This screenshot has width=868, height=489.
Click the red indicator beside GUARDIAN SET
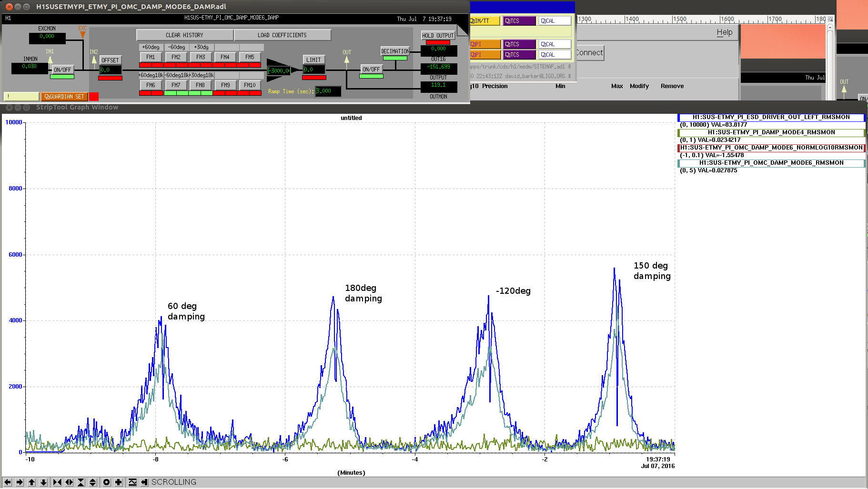click(x=94, y=97)
